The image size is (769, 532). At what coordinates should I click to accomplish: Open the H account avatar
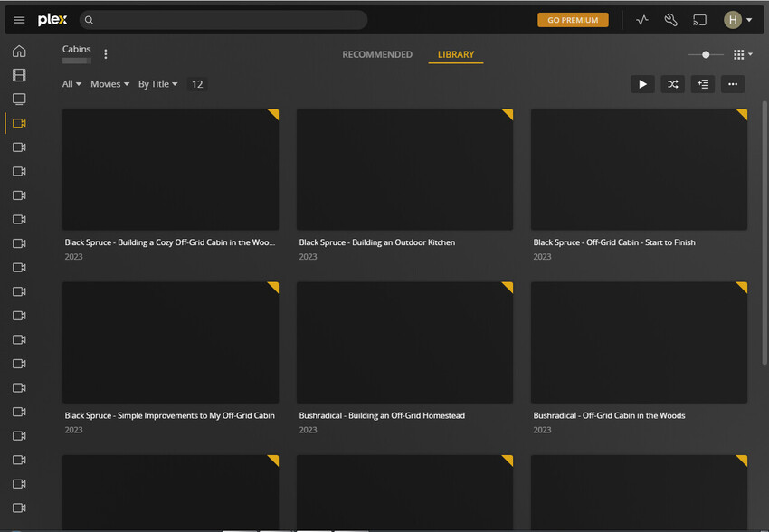[733, 20]
